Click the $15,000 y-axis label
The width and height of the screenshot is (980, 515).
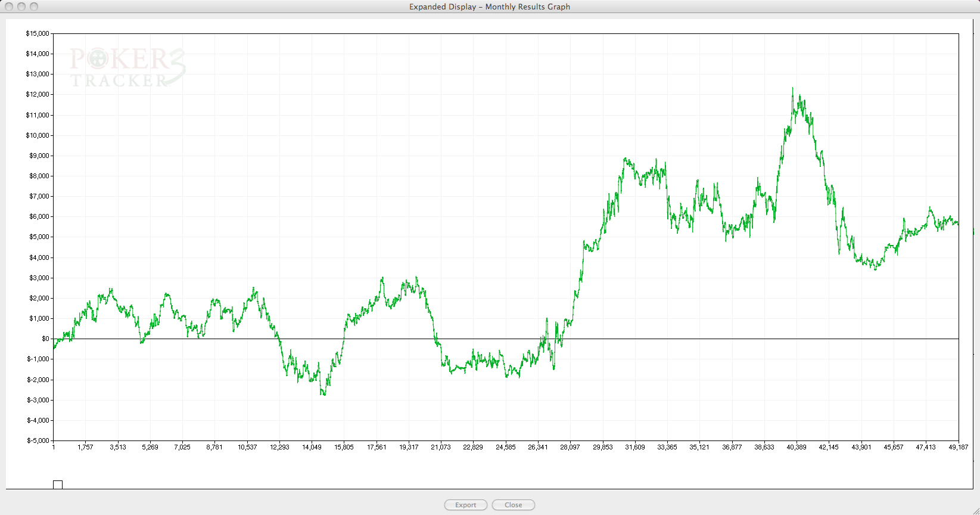(x=38, y=33)
